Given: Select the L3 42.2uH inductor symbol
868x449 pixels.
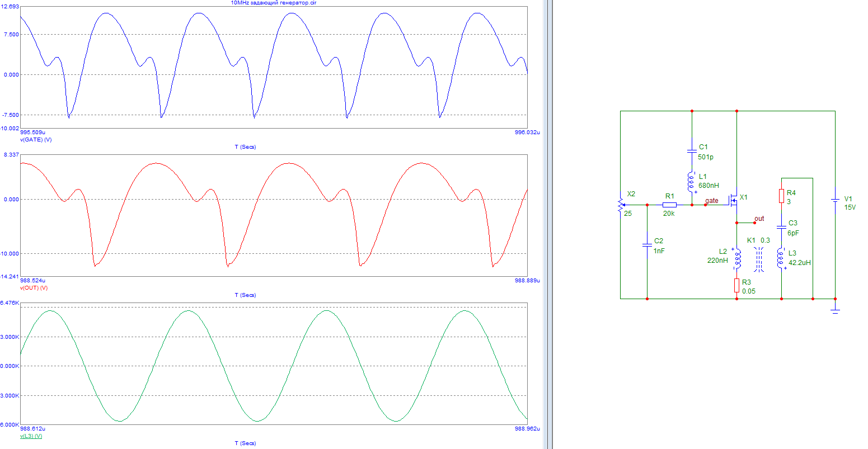Looking at the screenshot, I should point(781,258).
